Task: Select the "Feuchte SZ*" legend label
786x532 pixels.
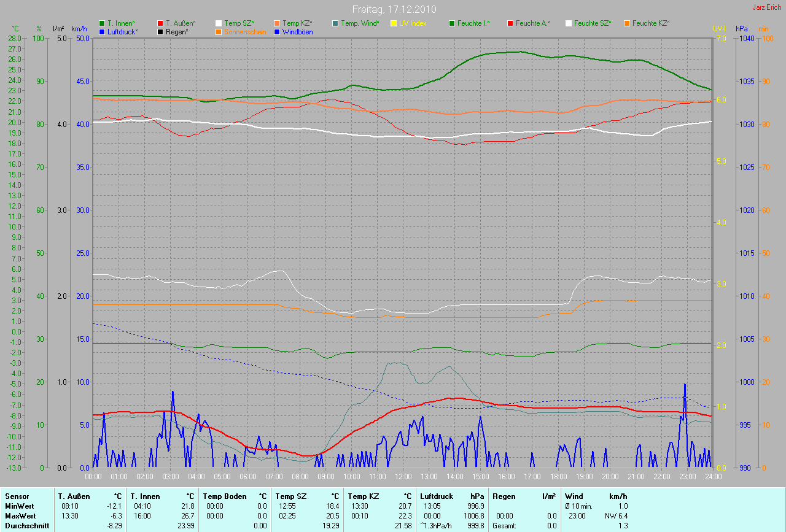Action: point(593,23)
